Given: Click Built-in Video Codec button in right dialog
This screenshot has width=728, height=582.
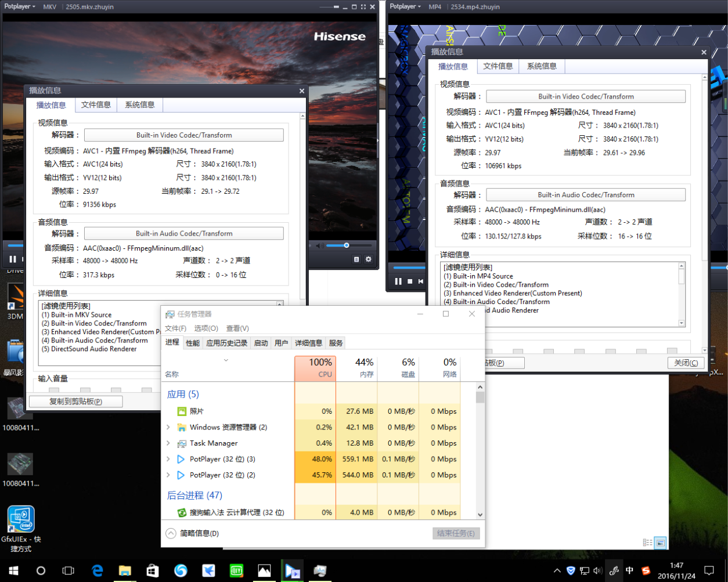Looking at the screenshot, I should [586, 96].
